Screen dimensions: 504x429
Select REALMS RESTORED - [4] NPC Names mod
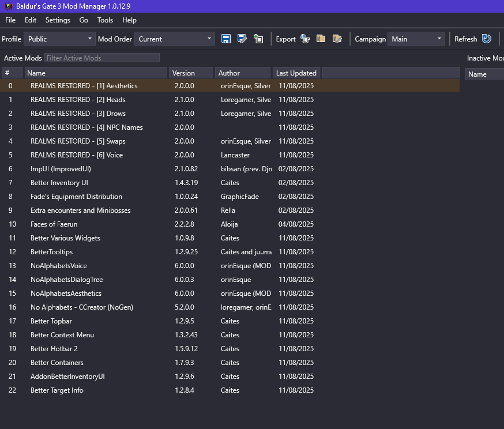[x=230, y=127]
